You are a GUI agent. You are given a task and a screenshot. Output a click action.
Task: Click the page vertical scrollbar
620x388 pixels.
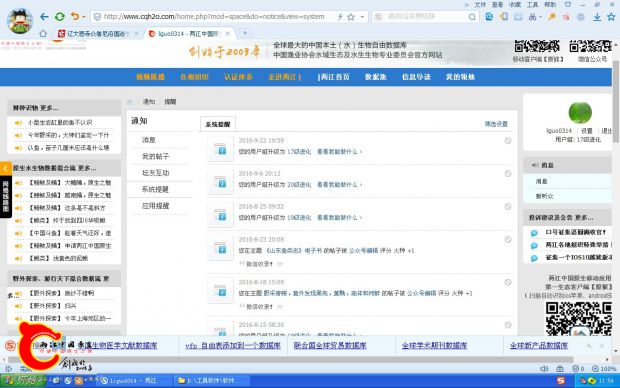[x=616, y=103]
